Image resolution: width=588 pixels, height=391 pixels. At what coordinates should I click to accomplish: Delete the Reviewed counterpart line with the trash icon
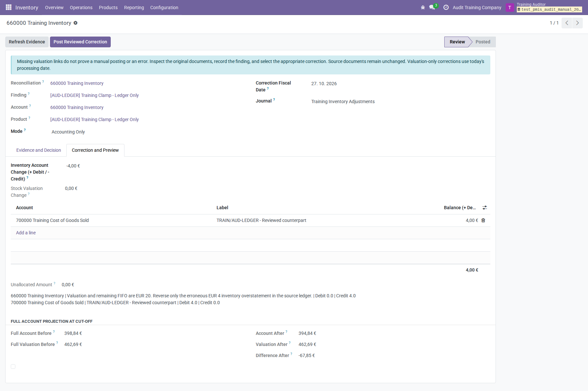coord(483,220)
